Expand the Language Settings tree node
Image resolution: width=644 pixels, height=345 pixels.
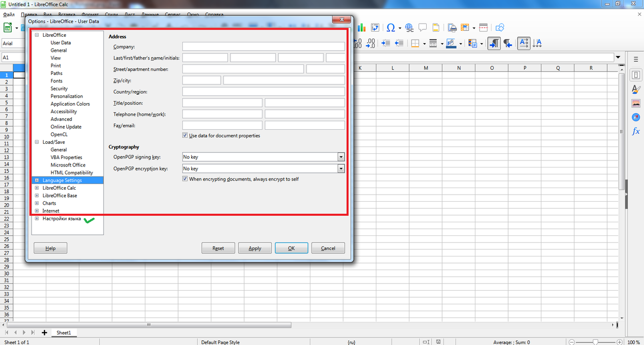point(37,180)
